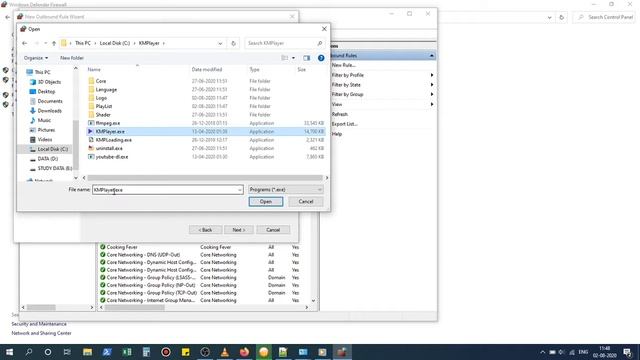This screenshot has width=640, height=360.
Task: Expand Filter by Profile submenu in Actions pane
Action: [432, 75]
